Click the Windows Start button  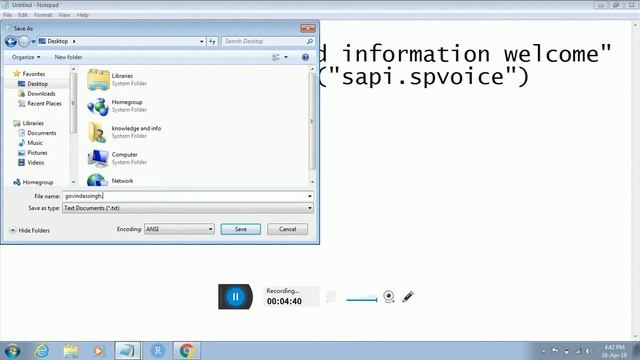12,351
